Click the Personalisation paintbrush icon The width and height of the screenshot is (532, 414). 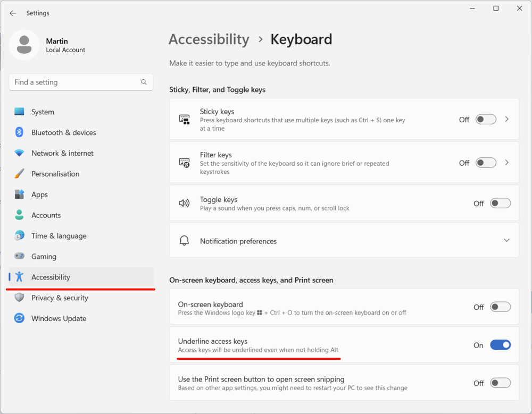tap(19, 174)
